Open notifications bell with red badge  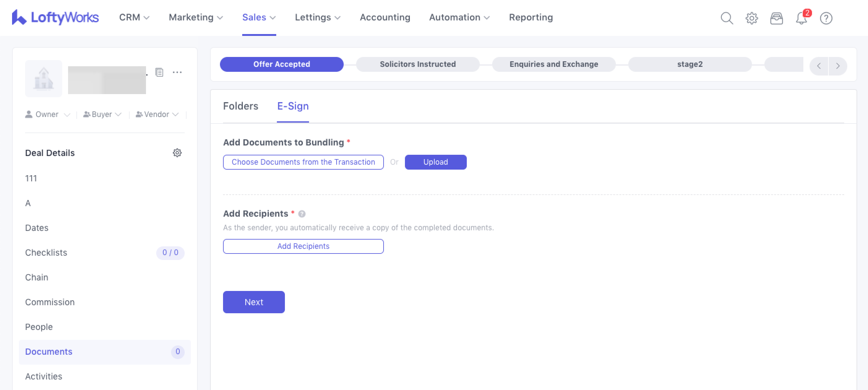coord(801,18)
